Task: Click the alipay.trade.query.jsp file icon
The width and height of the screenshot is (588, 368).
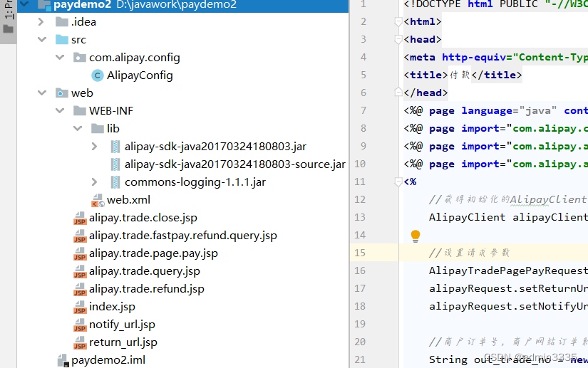Action: [x=80, y=271]
